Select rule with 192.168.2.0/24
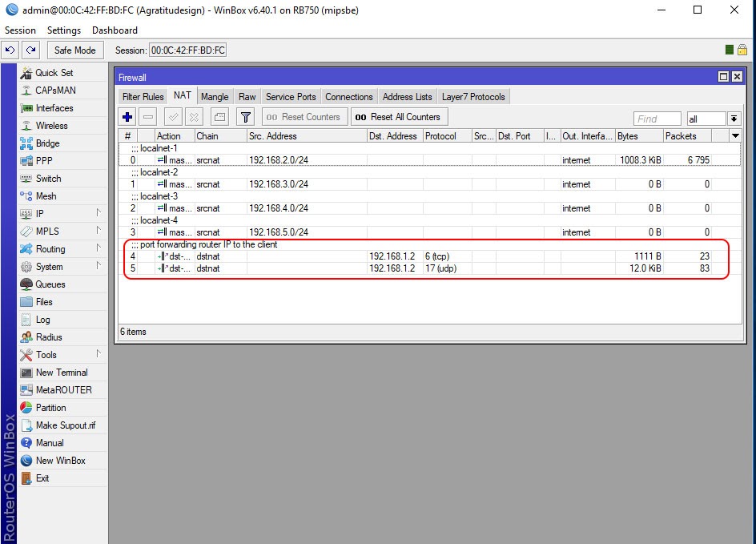Image resolution: width=756 pixels, height=544 pixels. pyautogui.click(x=429, y=160)
